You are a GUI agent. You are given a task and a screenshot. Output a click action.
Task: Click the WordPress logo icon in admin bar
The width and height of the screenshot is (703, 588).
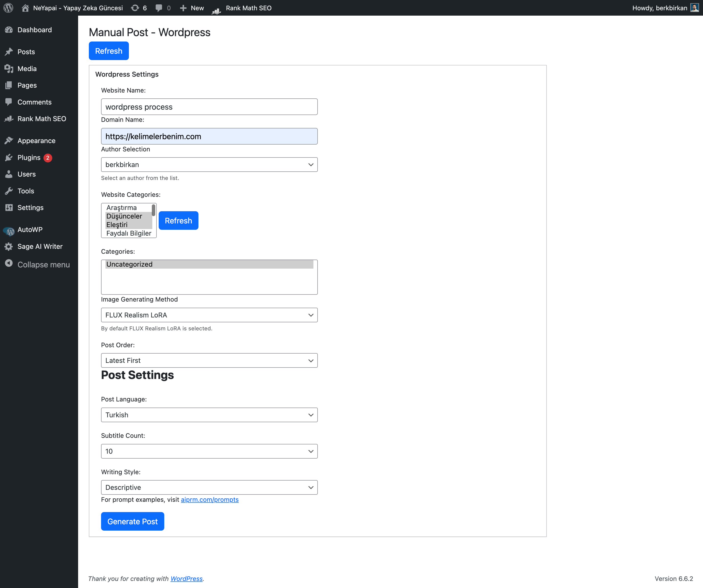[x=8, y=8]
